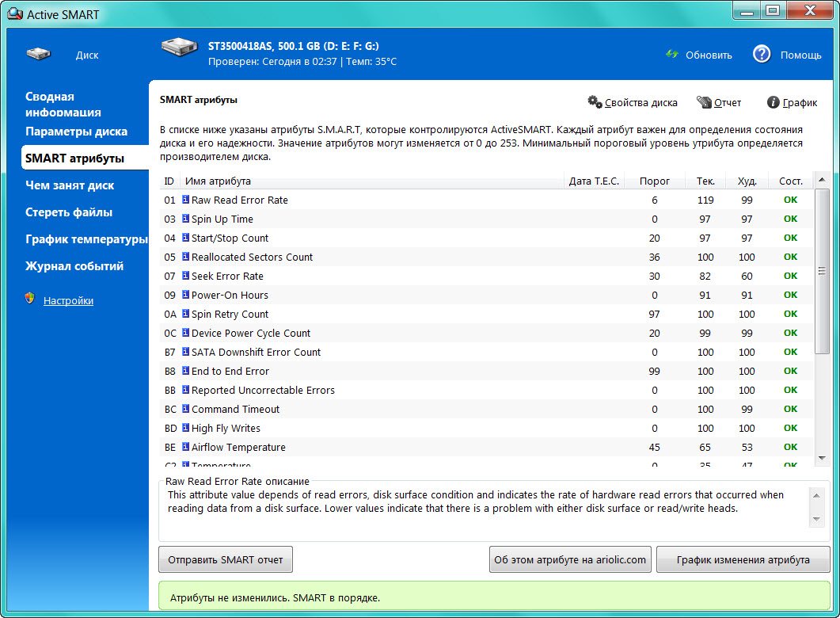Select the Power-On Hours row text

pyautogui.click(x=230, y=296)
